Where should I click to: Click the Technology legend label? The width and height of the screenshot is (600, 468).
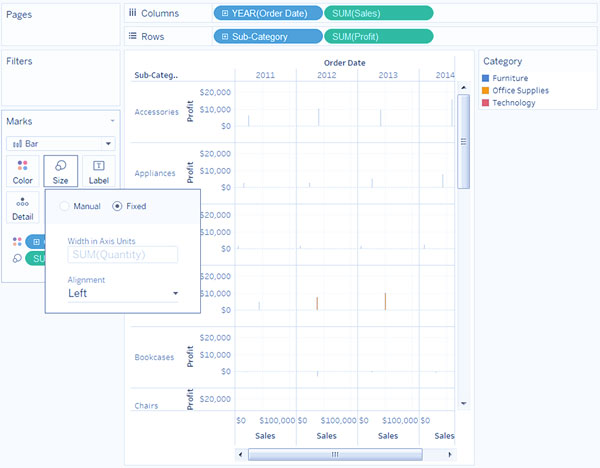pos(514,103)
